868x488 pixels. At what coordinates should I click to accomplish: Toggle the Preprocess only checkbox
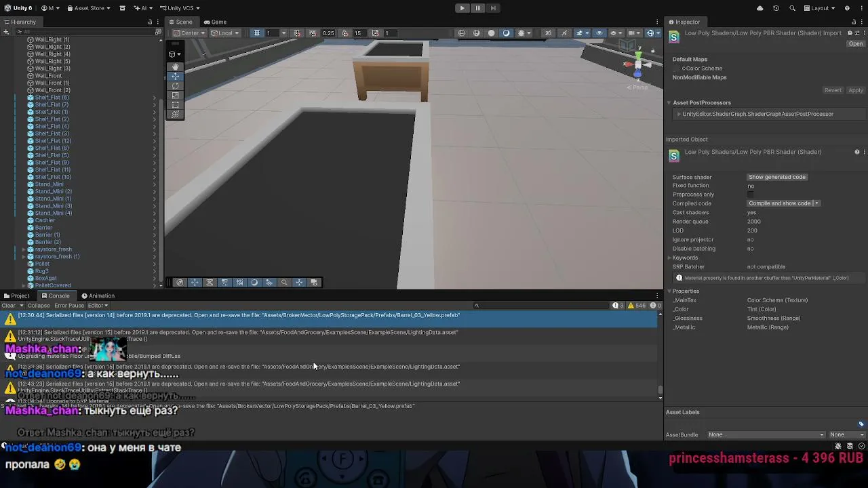click(x=750, y=195)
